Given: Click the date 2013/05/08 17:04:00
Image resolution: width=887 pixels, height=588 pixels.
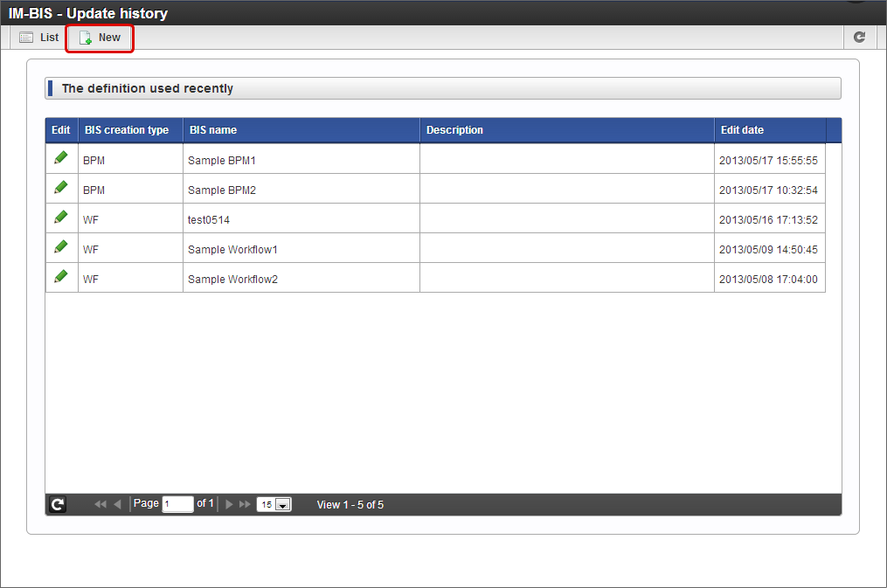Looking at the screenshot, I should (768, 280).
